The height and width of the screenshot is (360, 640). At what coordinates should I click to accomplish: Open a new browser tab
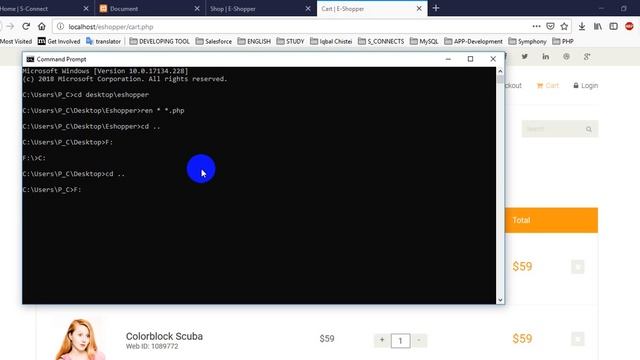point(436,8)
